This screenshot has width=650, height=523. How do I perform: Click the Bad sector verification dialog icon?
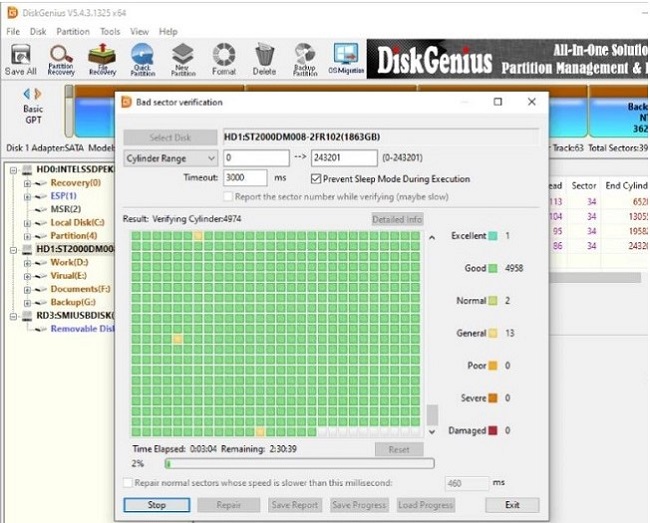pos(126,102)
